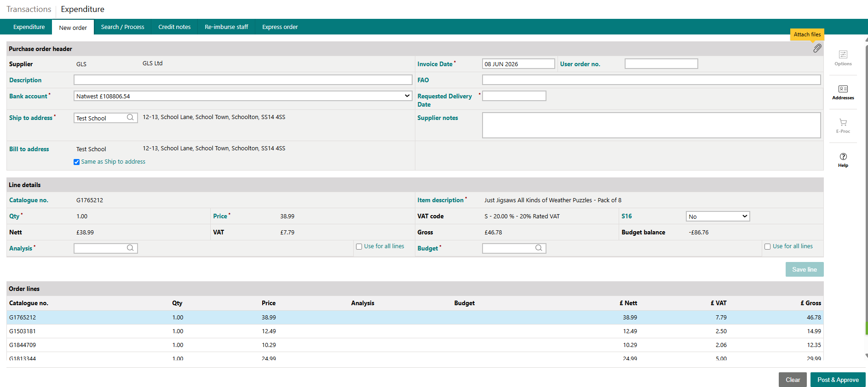Click into the Description input field
The width and height of the screenshot is (868, 387).
coord(243,80)
